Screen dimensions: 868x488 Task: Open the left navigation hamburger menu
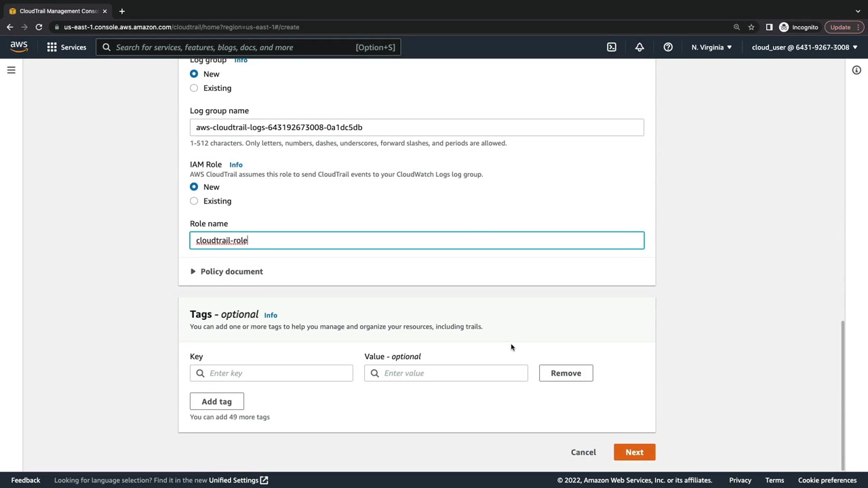12,70
